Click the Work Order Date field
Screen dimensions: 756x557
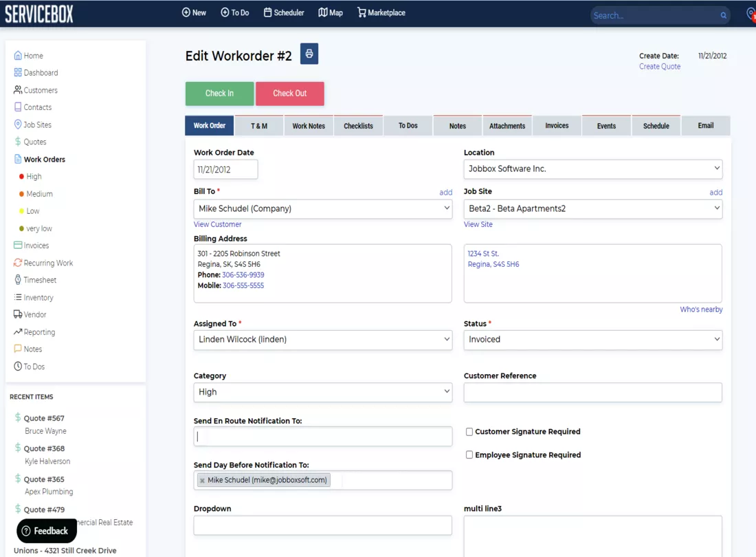tap(225, 170)
